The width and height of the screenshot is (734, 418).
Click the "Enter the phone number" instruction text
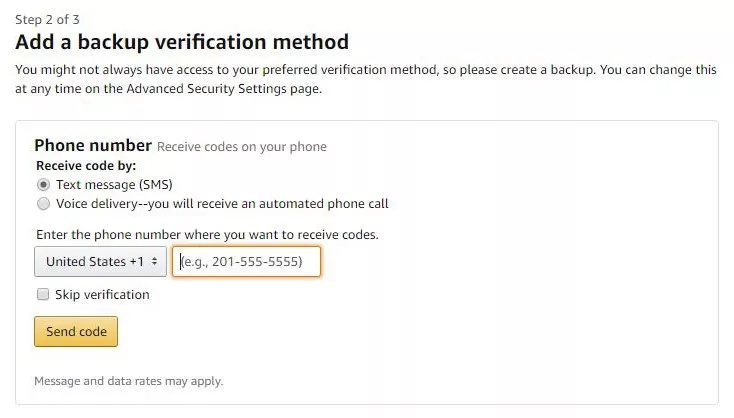click(207, 235)
